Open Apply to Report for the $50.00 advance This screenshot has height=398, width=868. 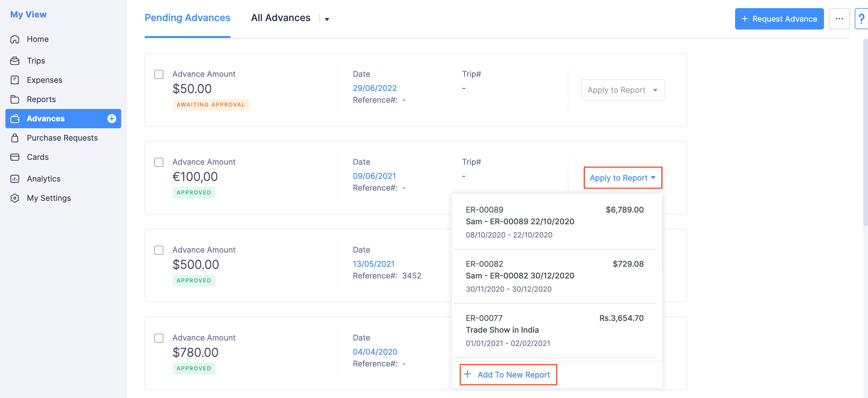pyautogui.click(x=623, y=90)
